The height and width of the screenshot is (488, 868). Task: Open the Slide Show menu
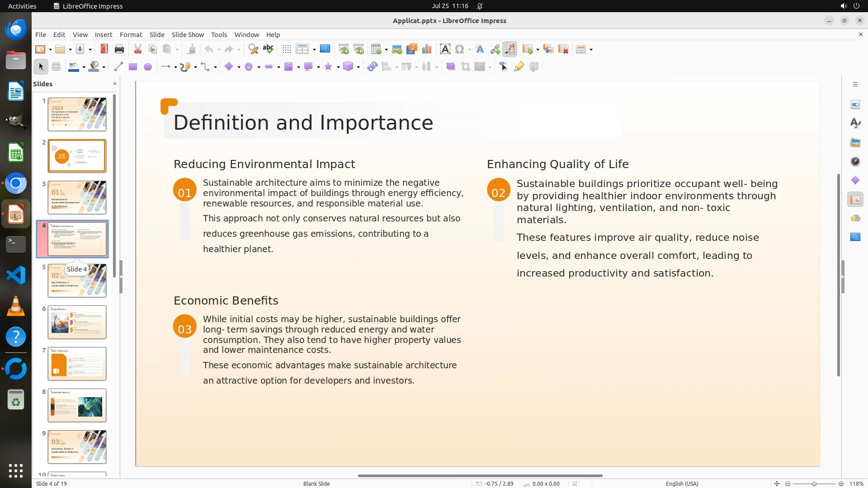click(x=188, y=34)
